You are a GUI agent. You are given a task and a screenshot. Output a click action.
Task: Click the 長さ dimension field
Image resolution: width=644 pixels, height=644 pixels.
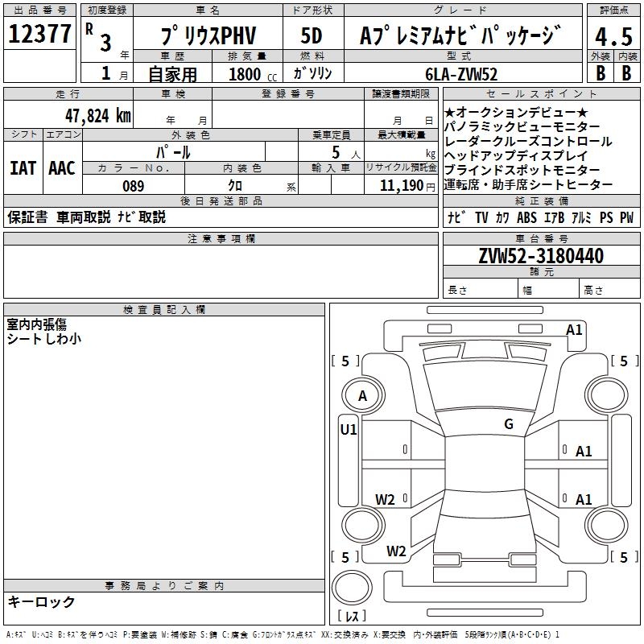click(x=480, y=288)
